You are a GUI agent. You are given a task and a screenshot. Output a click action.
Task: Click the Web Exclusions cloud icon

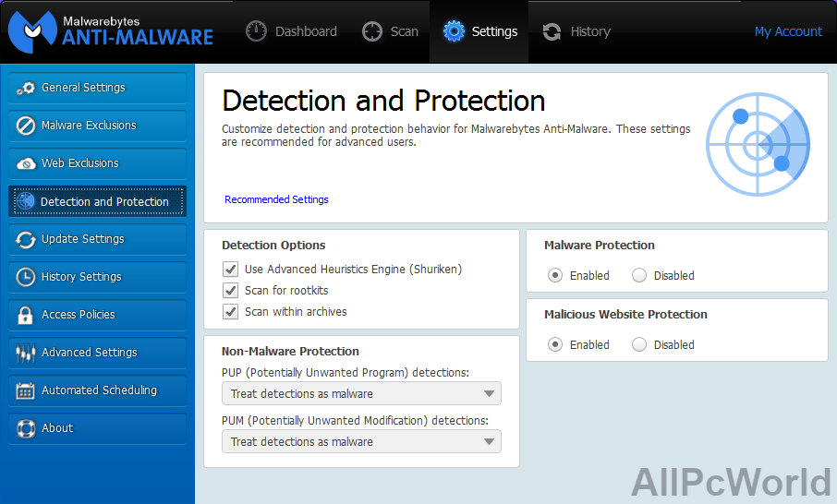click(26, 163)
